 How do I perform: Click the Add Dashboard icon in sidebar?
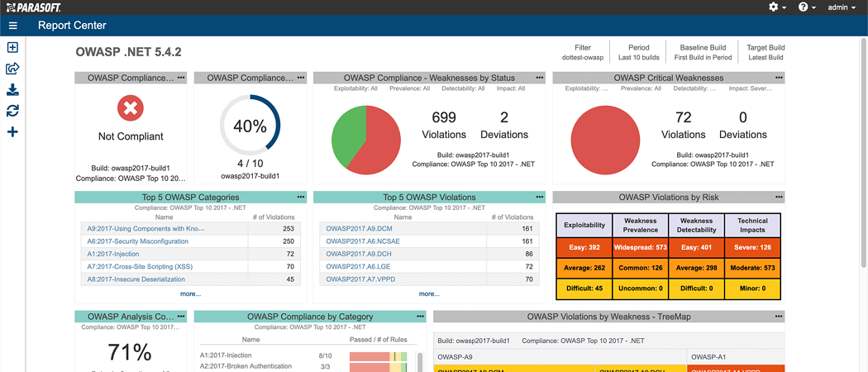pos(12,48)
